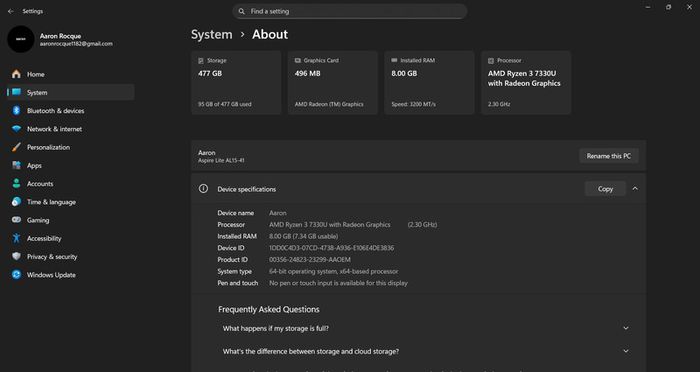Click the Accessibility figure icon
The width and height of the screenshot is (700, 372).
coord(17,238)
